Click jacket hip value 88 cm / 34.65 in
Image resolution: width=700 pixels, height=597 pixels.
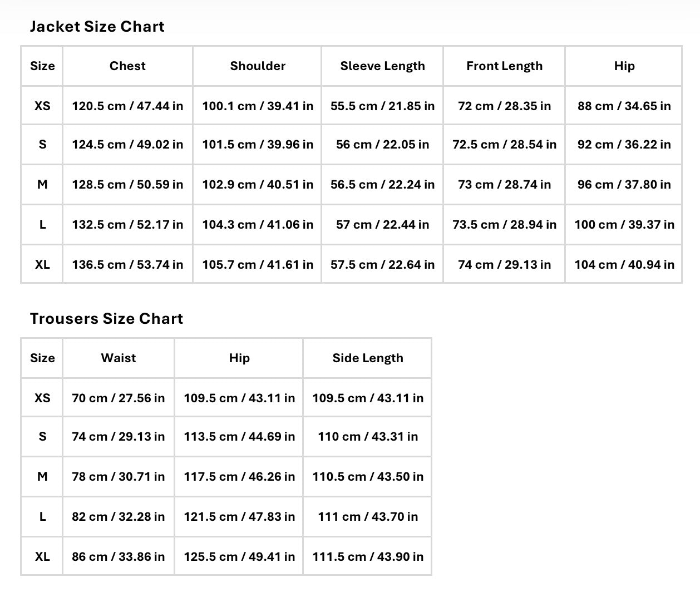coord(624,106)
